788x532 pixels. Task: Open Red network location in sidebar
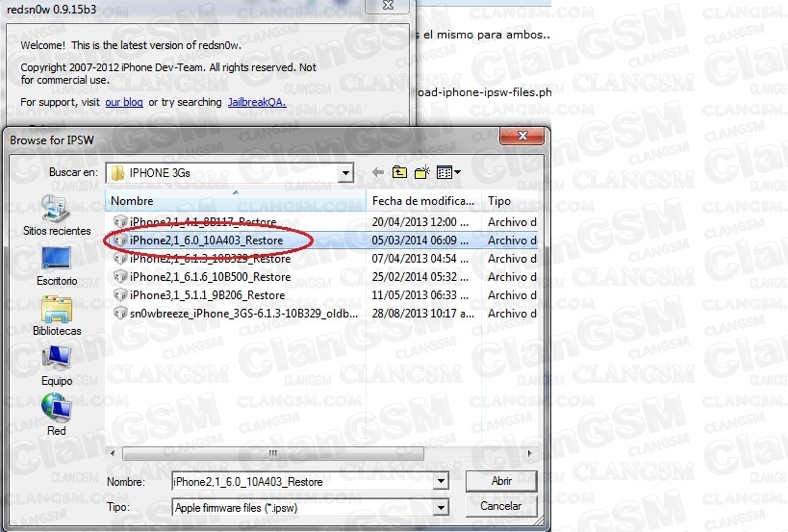(57, 416)
